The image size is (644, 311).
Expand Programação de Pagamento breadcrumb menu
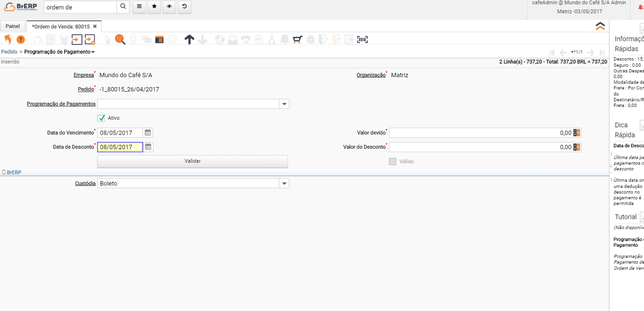(93, 52)
